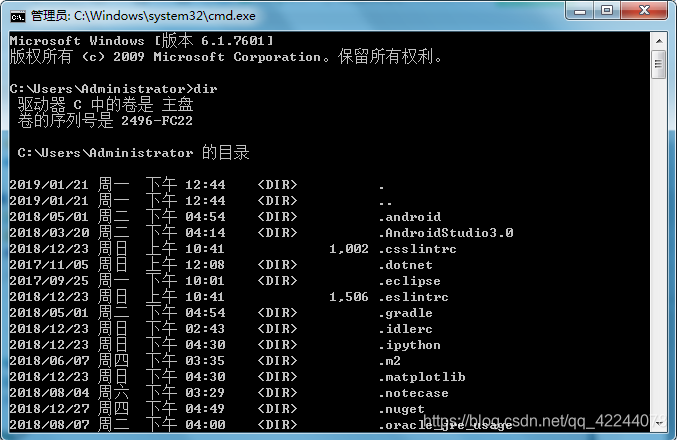Click the date '2018/03/20'
The height and width of the screenshot is (440, 677).
49,233
